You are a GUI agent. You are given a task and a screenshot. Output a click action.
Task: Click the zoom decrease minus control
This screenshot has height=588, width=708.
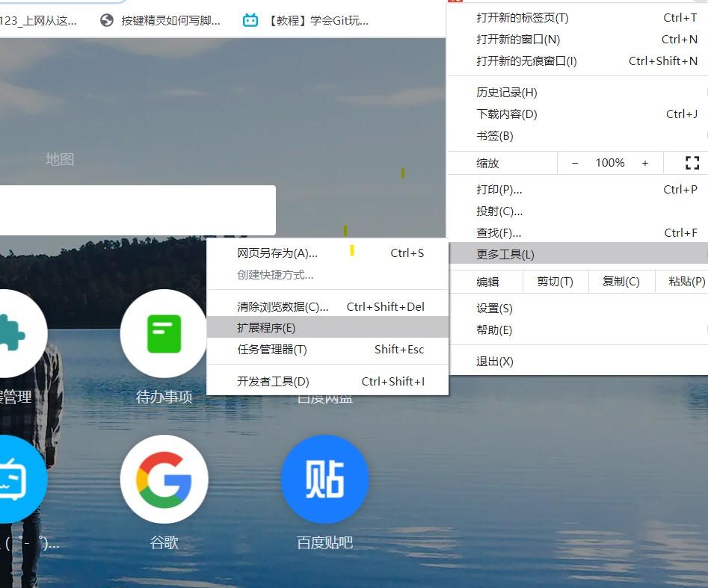tap(574, 162)
